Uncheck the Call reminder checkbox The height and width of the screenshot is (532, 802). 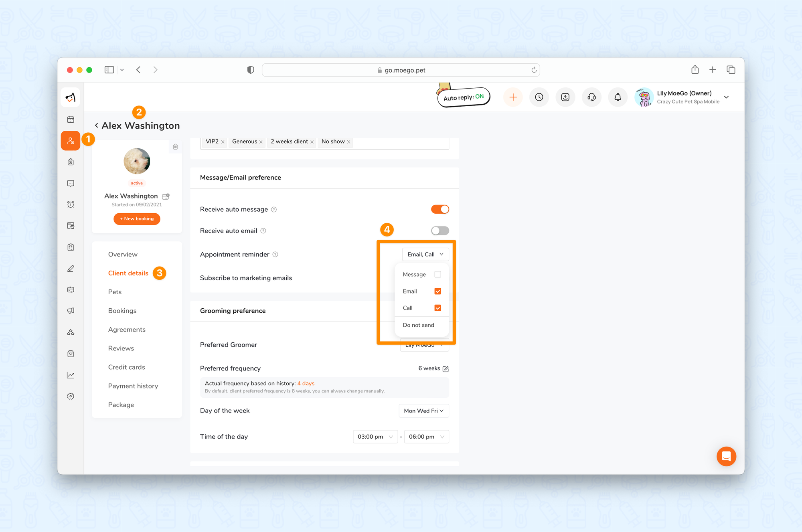[437, 308]
